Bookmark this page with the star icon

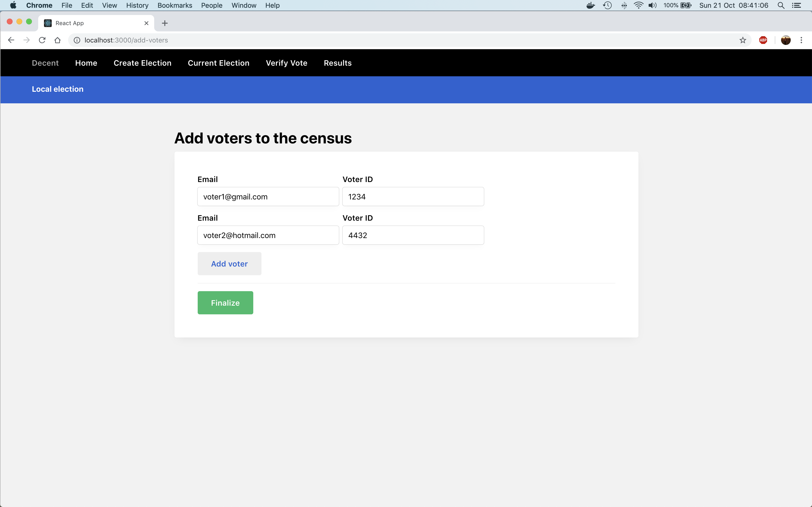[x=743, y=40]
